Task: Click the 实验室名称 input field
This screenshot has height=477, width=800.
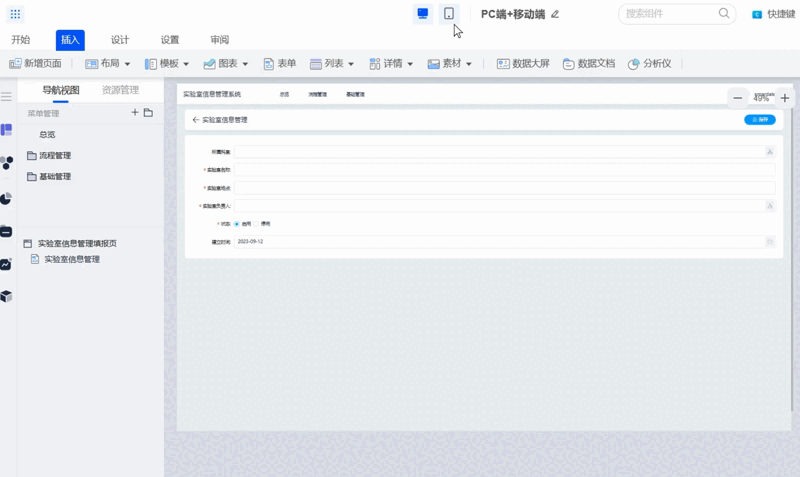Action: [505, 170]
